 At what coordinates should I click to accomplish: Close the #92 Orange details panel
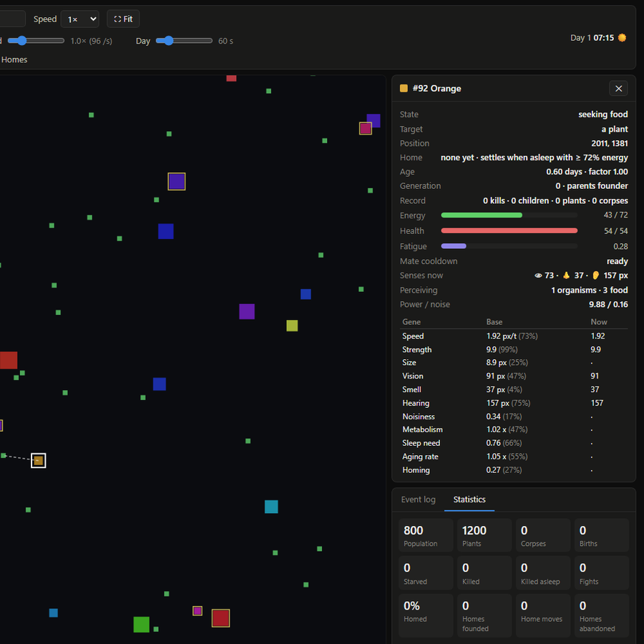(x=618, y=88)
